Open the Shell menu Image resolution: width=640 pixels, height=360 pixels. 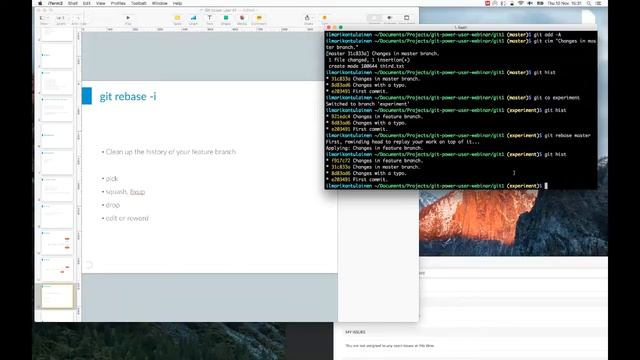click(x=73, y=3)
